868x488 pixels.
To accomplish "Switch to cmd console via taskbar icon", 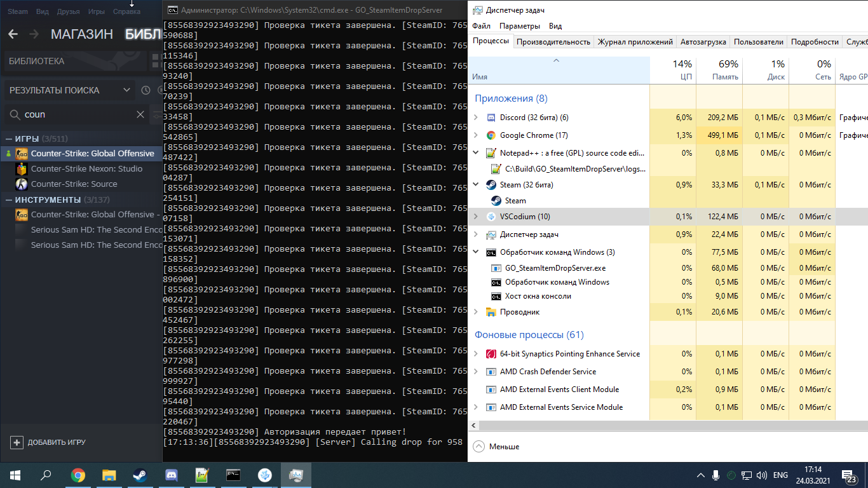I will pyautogui.click(x=233, y=475).
